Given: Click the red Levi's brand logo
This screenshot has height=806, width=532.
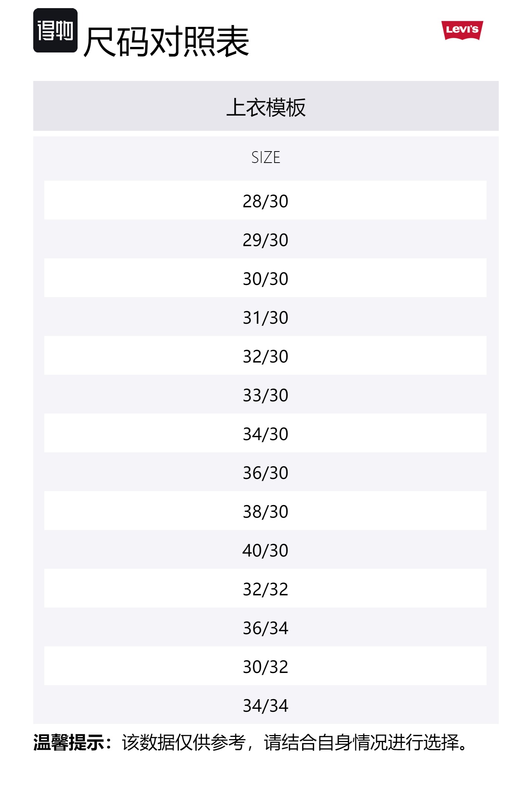Looking at the screenshot, I should coord(462,30).
